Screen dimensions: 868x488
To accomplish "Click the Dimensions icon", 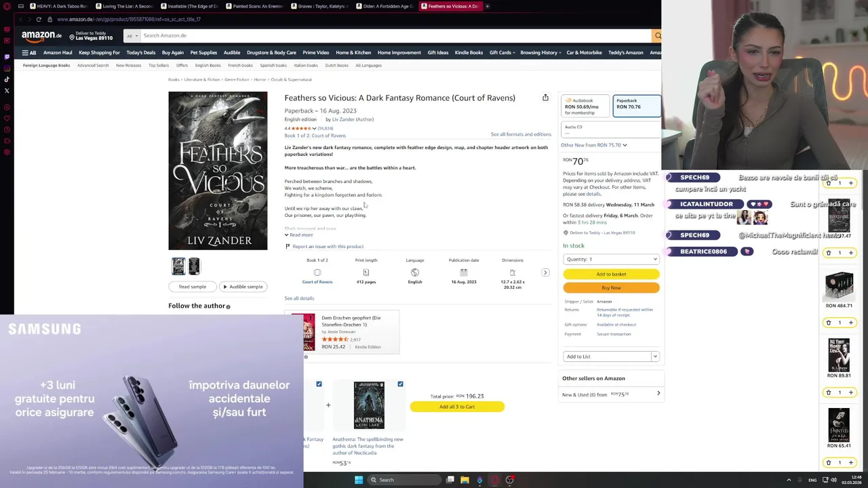I will click(x=513, y=272).
